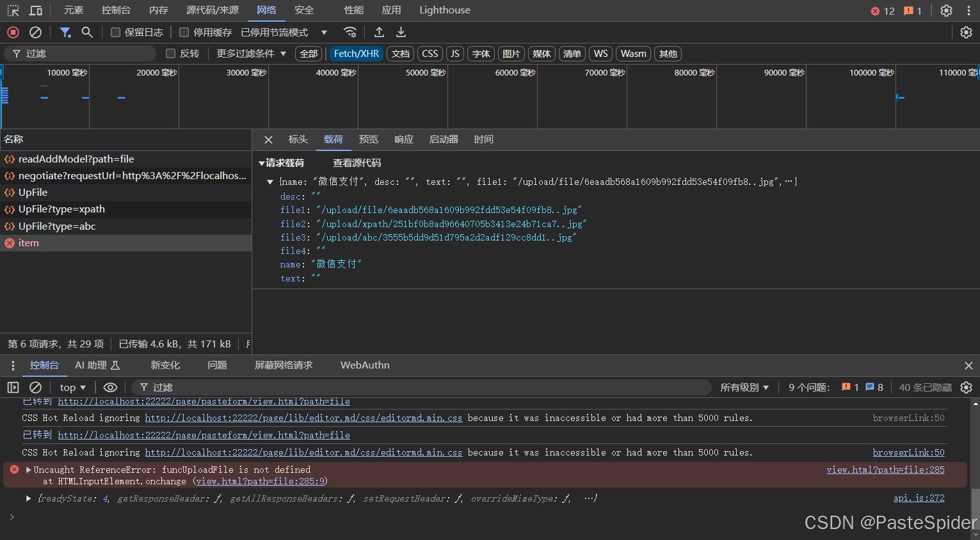
Task: Open the network conditions wifi icon
Action: pos(349,32)
